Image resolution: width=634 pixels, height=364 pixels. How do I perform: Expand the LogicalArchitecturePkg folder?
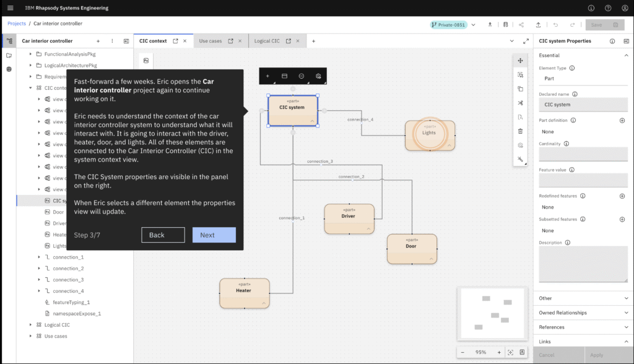(x=30, y=65)
